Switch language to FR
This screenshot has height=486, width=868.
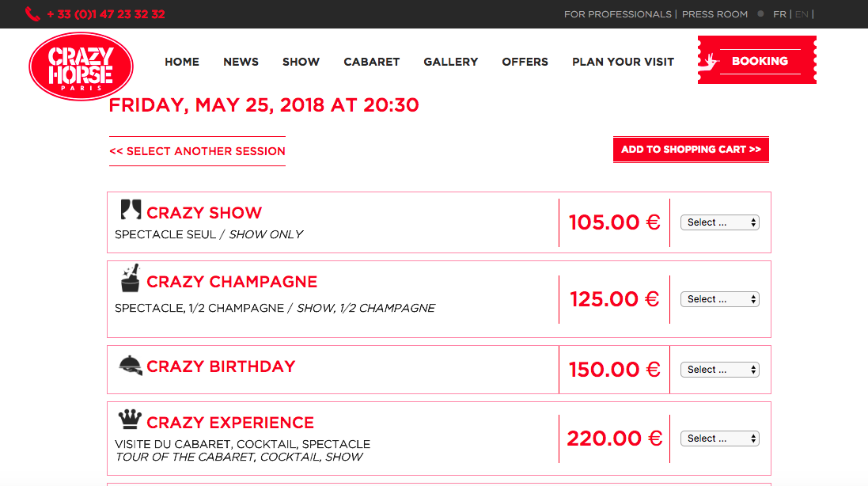(x=779, y=14)
